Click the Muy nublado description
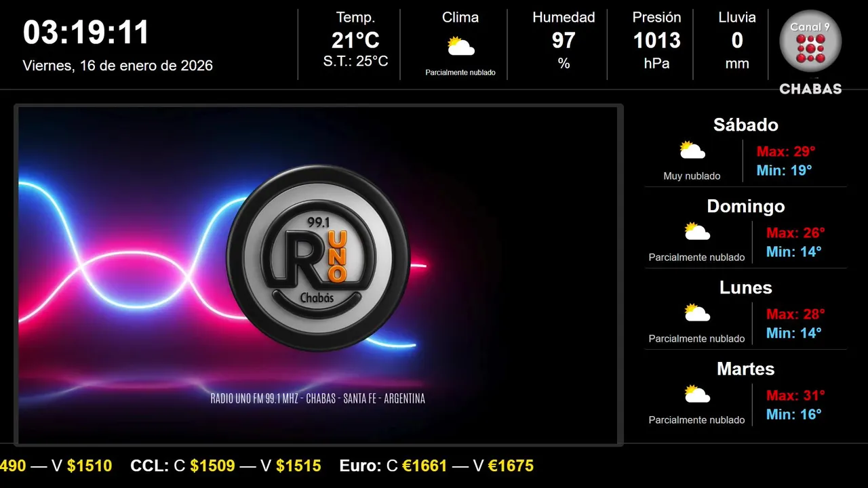 click(x=692, y=176)
